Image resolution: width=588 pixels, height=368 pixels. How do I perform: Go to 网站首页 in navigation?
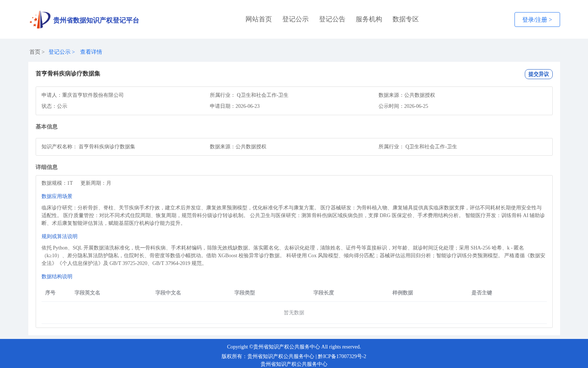[259, 19]
